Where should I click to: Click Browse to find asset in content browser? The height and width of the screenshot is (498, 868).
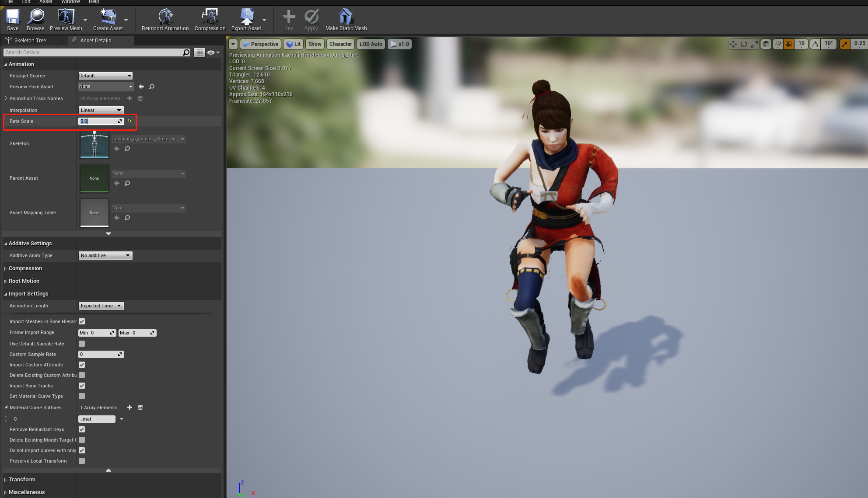point(35,20)
